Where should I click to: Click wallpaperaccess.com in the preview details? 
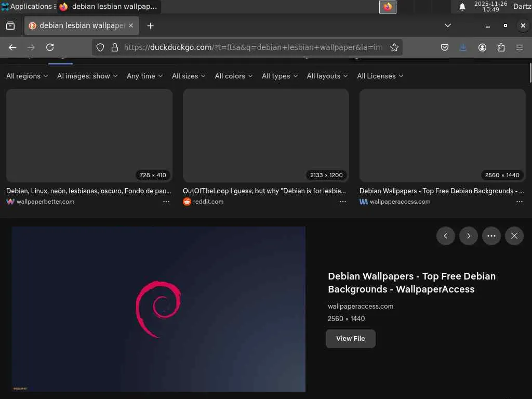click(x=361, y=307)
